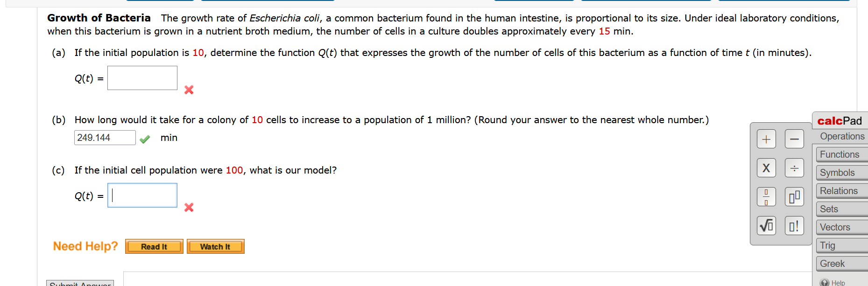Click the Watch It button
The width and height of the screenshot is (868, 286).
pyautogui.click(x=215, y=246)
